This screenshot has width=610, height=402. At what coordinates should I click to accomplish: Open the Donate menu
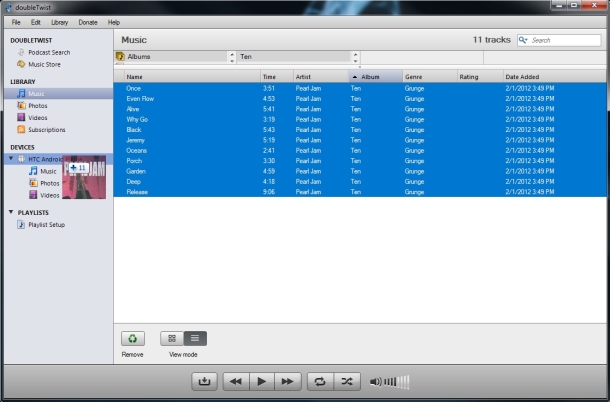pyautogui.click(x=88, y=22)
